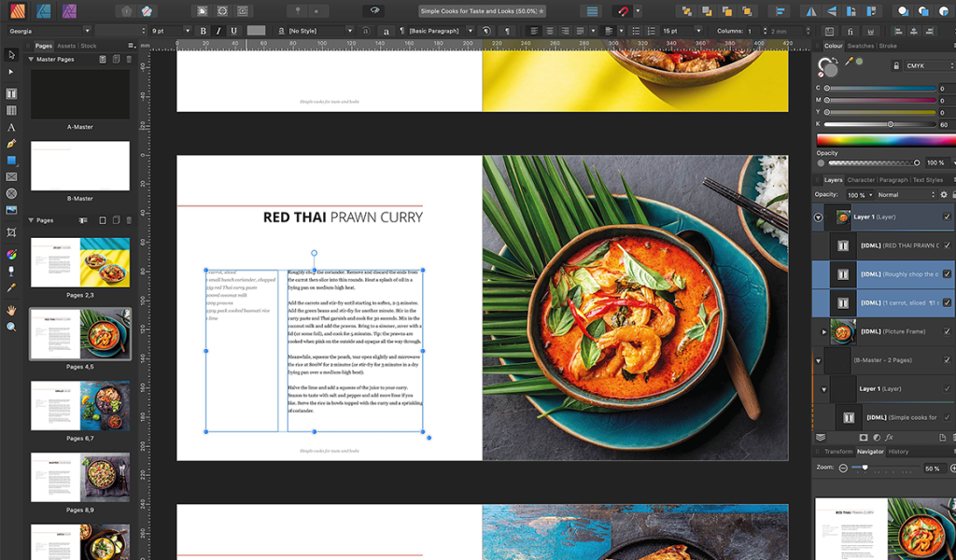Open snapping options dropdown arrow
The height and width of the screenshot is (560, 956).
coord(638,11)
